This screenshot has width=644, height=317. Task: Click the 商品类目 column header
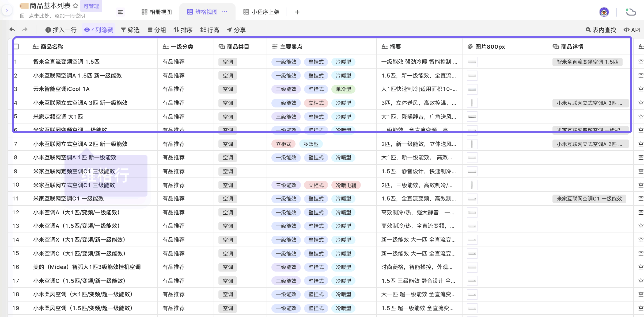240,47
